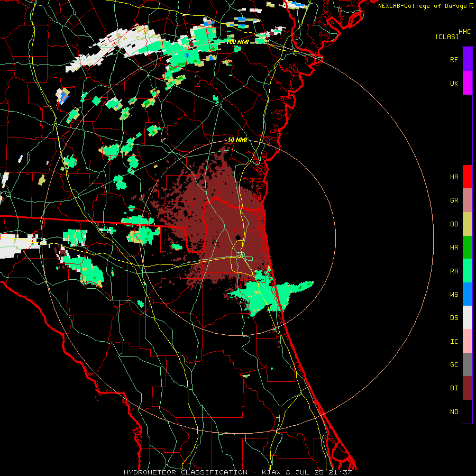This screenshot has height=476, width=476.
Task: Click the '8 JUL 25' date text
Action: coord(305,472)
